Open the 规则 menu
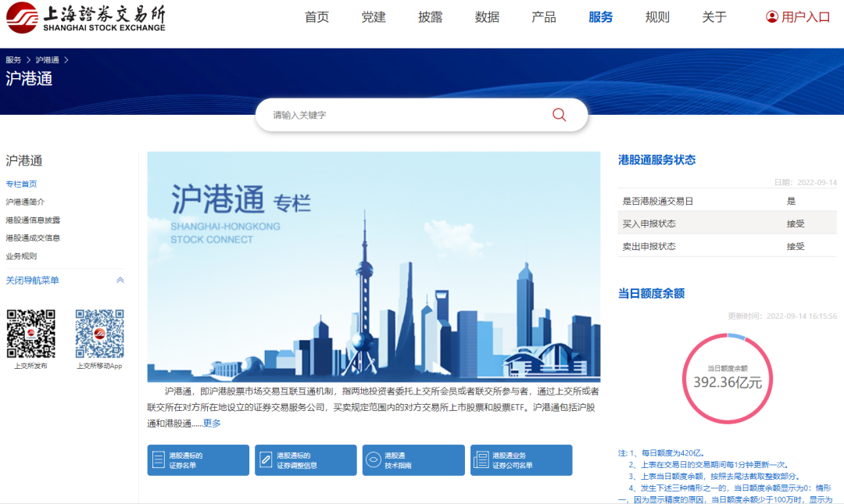Viewport: 844px width, 504px height. (657, 17)
